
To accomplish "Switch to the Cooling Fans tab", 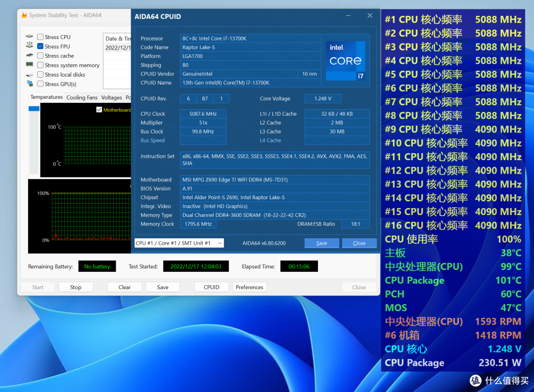I will click(82, 97).
